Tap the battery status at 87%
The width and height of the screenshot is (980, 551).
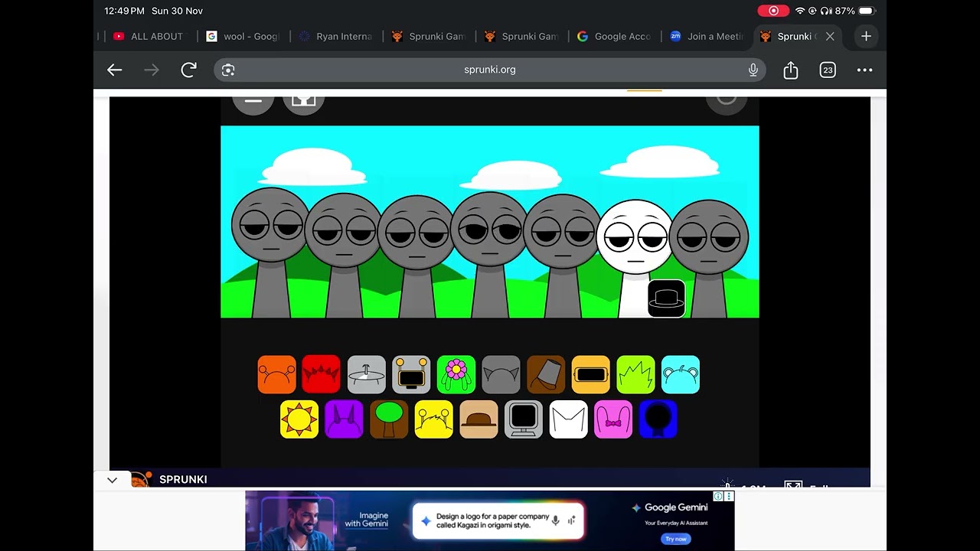[x=854, y=11]
